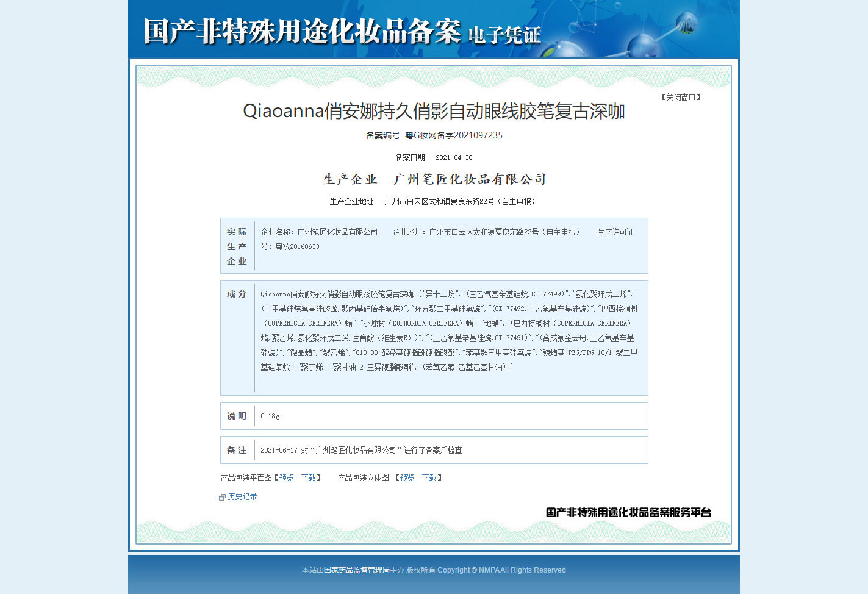
Task: Click the 说明 row label
Action: pos(237,416)
